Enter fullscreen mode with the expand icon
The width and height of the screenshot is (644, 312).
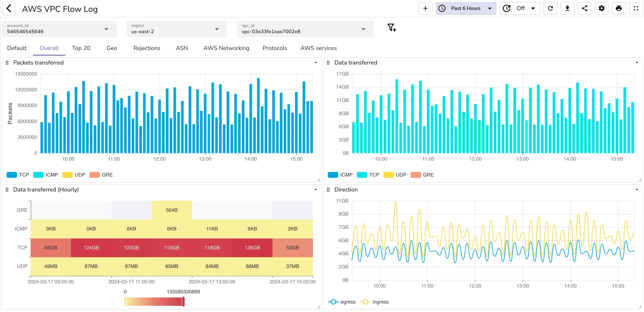(636, 8)
